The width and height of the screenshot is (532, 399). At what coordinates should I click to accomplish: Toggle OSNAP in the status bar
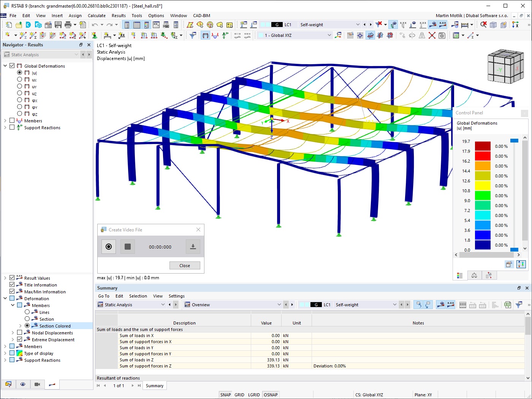tap(271, 395)
